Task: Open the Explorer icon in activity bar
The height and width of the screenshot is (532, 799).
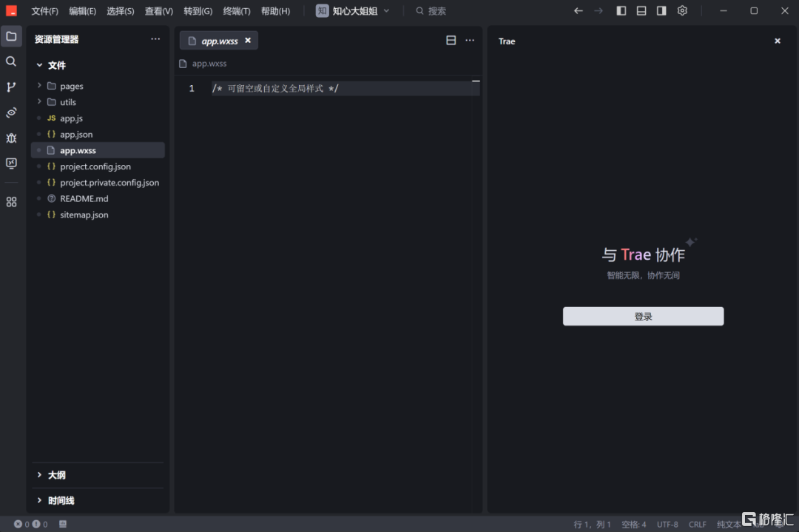Action: coord(11,37)
